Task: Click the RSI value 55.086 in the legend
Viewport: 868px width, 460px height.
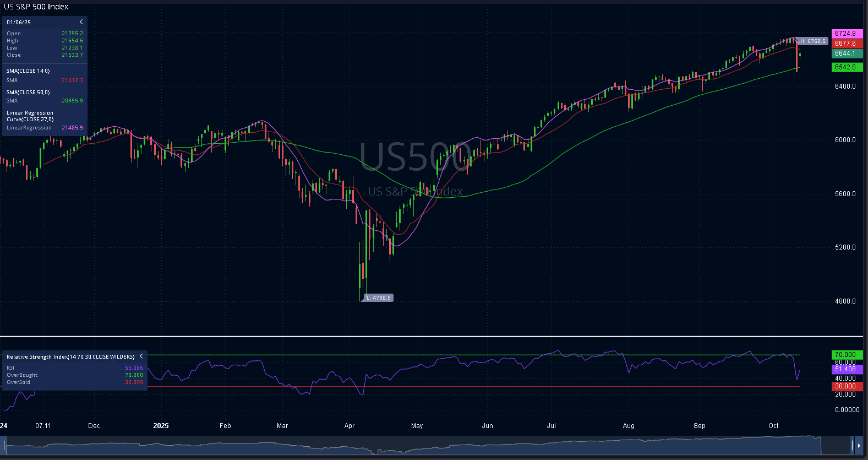Action: tap(134, 368)
